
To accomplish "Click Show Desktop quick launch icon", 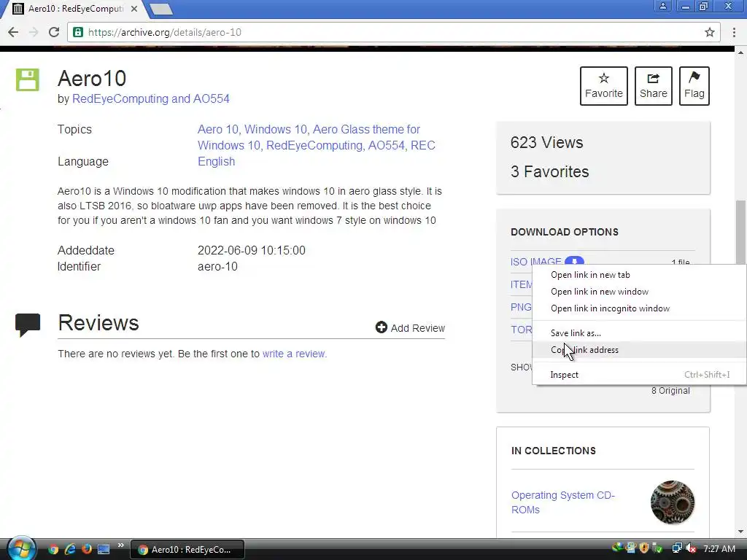I will point(104,549).
